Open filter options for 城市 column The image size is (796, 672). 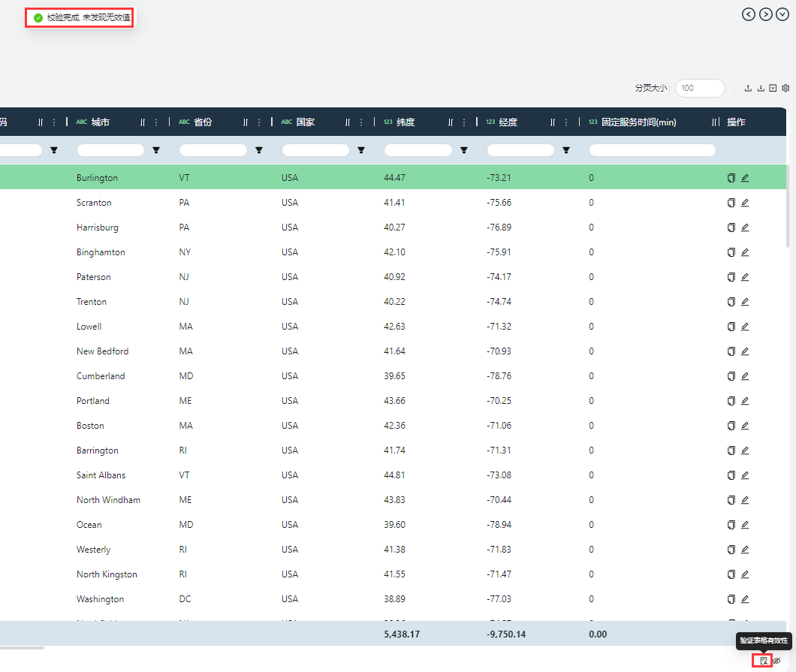[x=156, y=150]
